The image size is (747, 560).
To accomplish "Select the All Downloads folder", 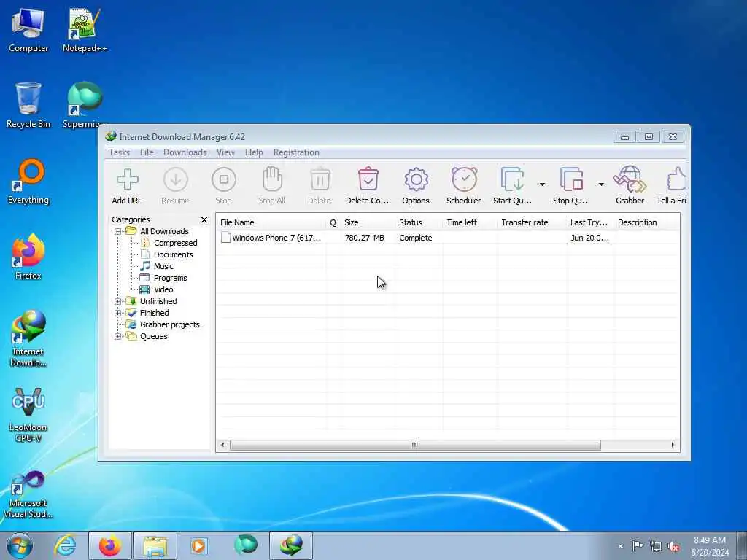I will pyautogui.click(x=164, y=231).
